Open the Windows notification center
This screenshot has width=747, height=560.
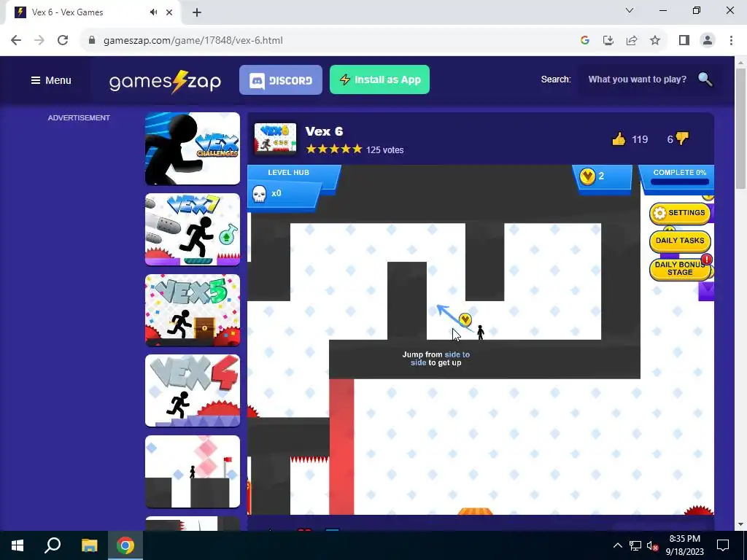(723, 545)
